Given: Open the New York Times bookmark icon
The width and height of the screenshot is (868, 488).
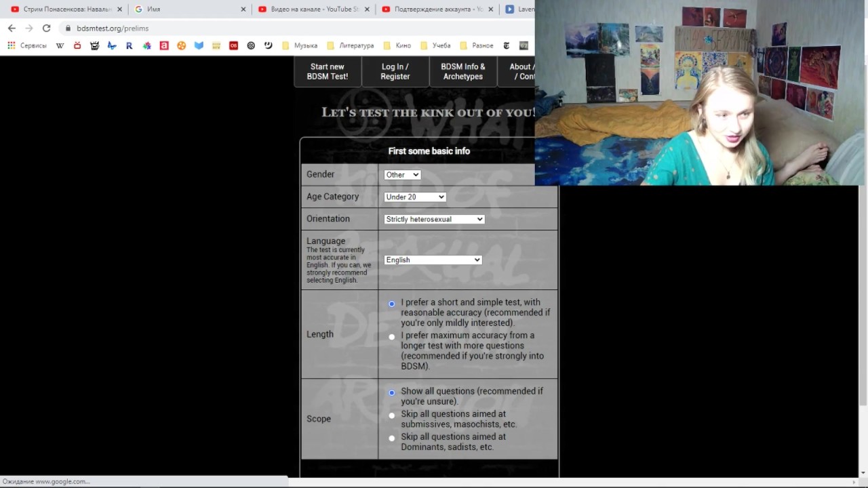Looking at the screenshot, I should [506, 45].
